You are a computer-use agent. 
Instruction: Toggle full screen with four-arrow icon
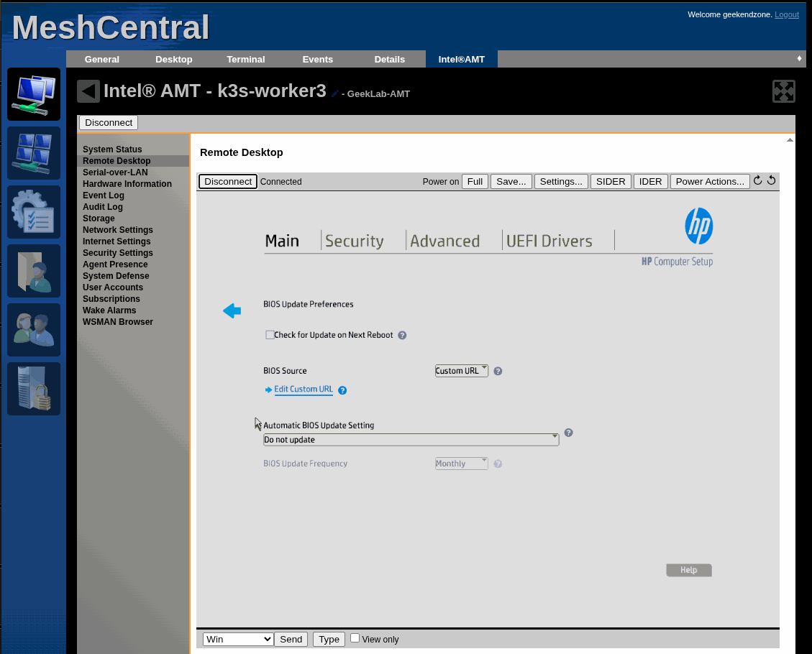(x=783, y=91)
